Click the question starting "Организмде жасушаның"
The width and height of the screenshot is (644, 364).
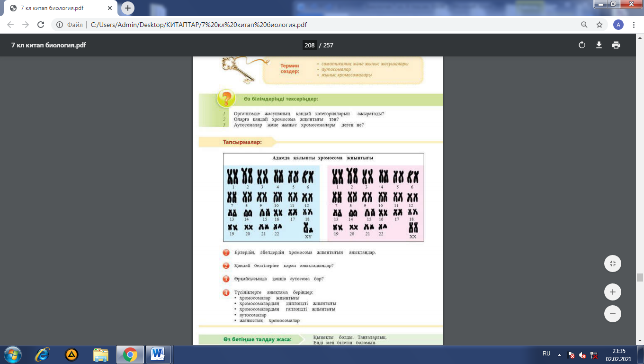309,114
